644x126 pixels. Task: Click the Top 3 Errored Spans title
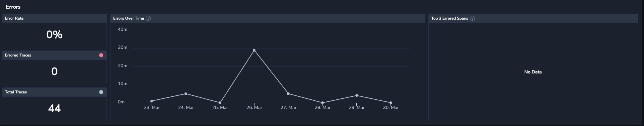450,18
